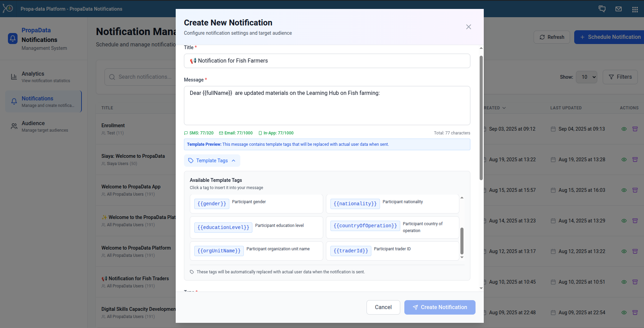The height and width of the screenshot is (328, 644).
Task: Open the email icon in the header
Action: pos(619,9)
